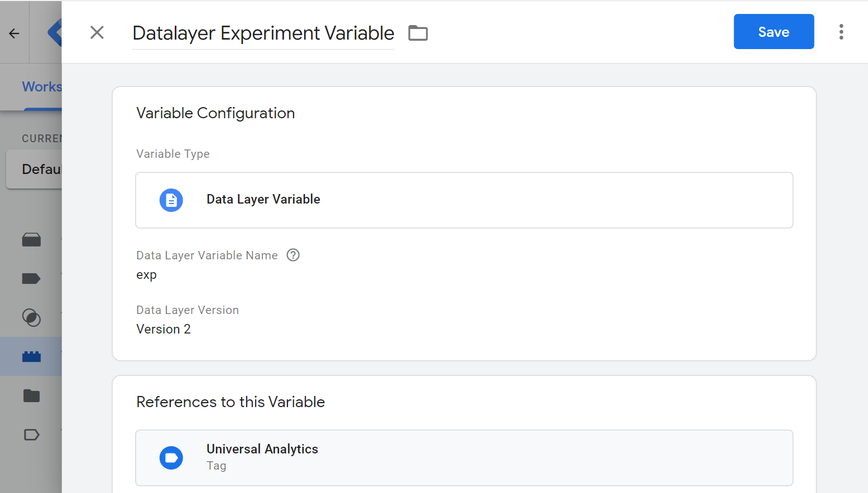
Task: Click the Data Layer Version label
Action: click(x=188, y=310)
